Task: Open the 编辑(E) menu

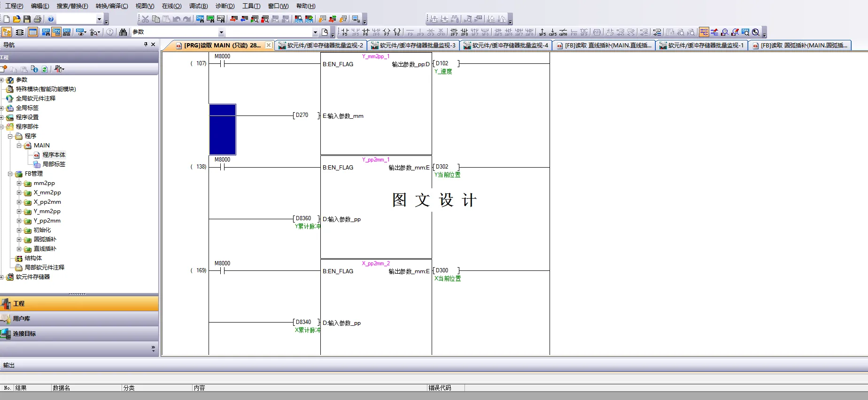Action: coord(40,6)
